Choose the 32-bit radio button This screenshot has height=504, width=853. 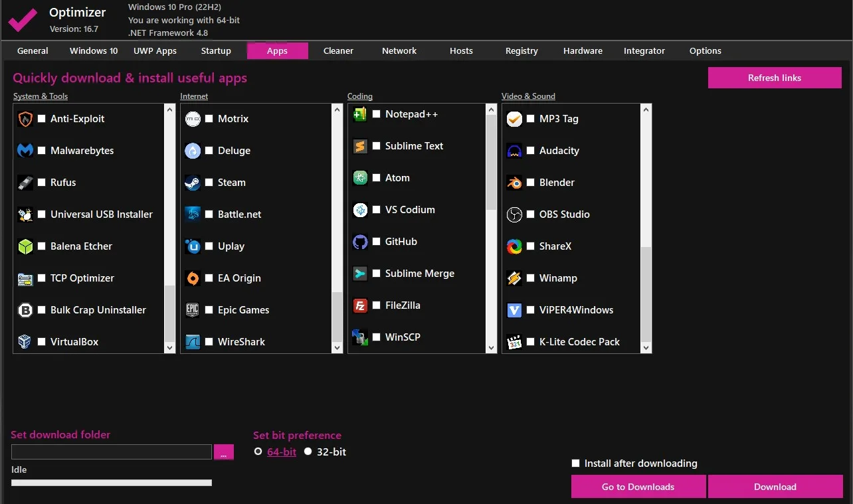(308, 452)
